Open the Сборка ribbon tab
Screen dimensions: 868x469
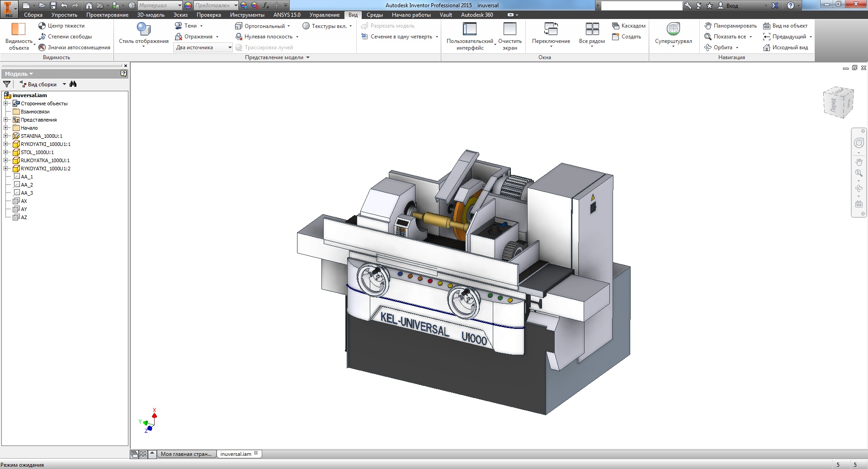click(x=33, y=15)
